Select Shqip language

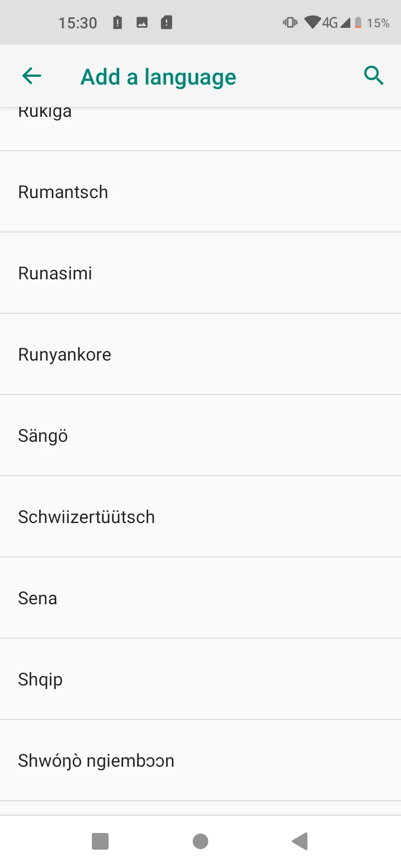point(200,679)
